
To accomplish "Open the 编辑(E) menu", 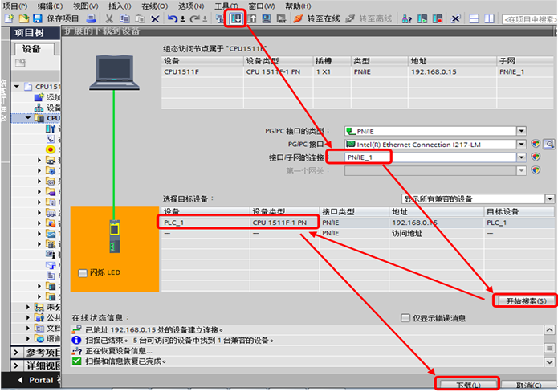I will (x=50, y=6).
